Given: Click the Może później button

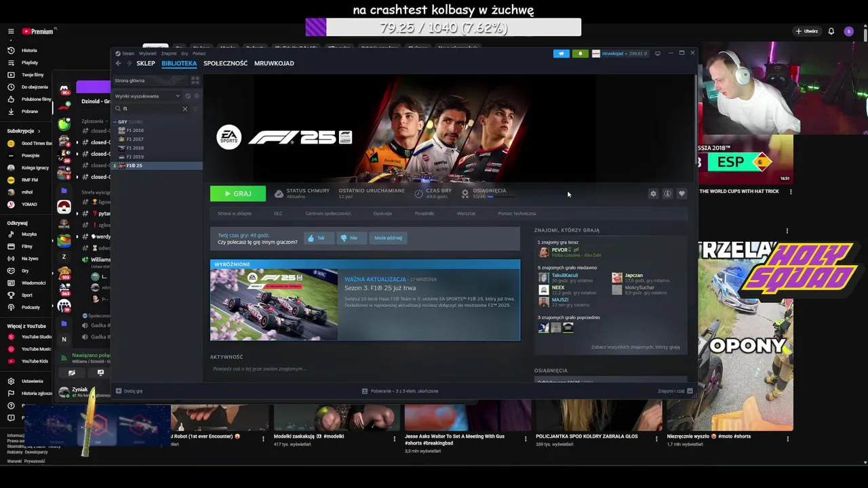Looking at the screenshot, I should [x=388, y=238].
